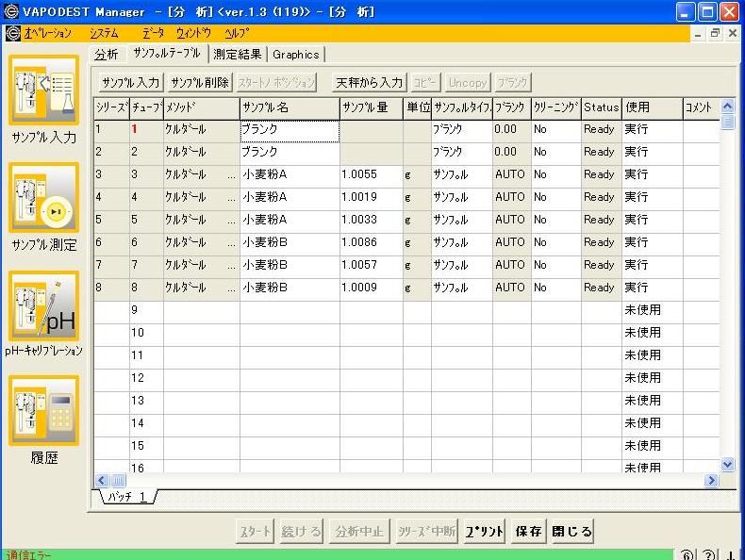Click the horizontal scrollbar right arrow

(x=711, y=480)
